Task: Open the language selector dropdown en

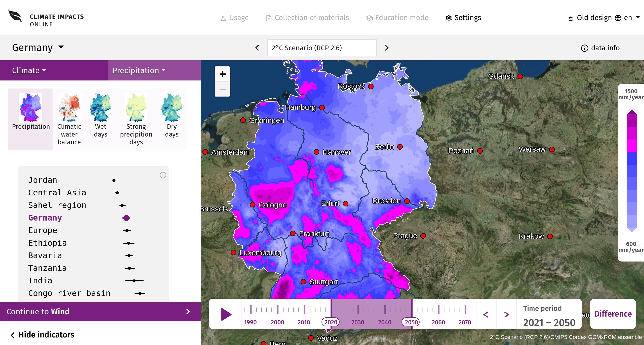Action: point(627,18)
